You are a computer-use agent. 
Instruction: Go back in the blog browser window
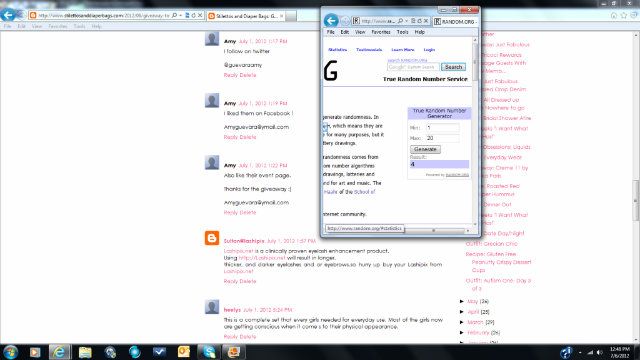pos(7,15)
